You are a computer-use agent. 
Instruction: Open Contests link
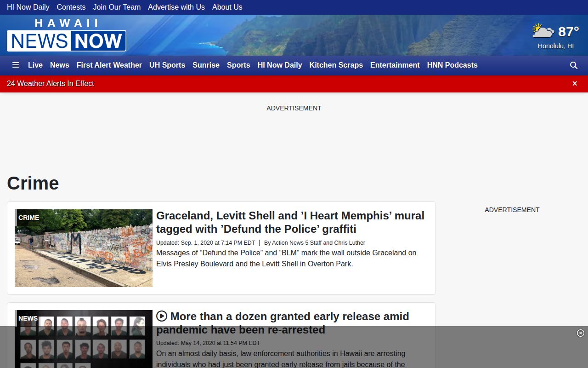[71, 7]
